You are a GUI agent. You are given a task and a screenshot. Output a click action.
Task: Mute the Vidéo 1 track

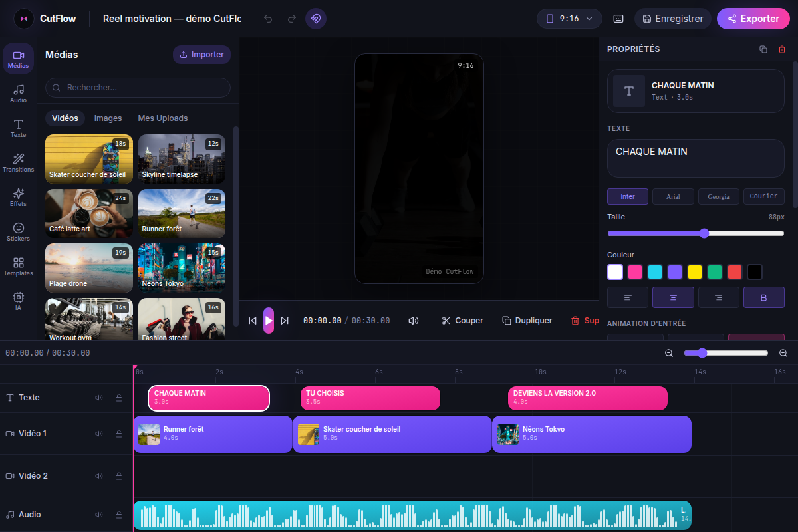(99, 434)
